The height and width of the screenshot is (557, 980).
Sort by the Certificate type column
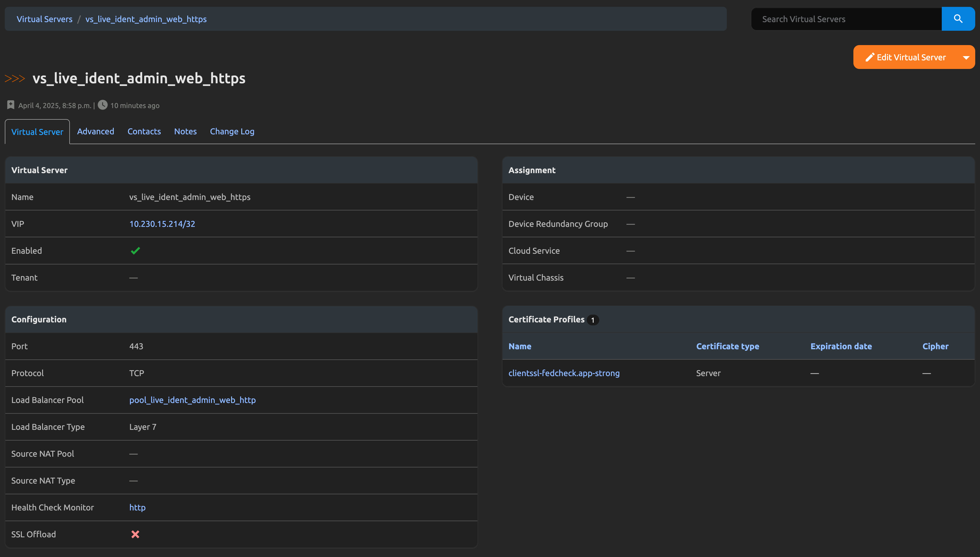coord(727,346)
